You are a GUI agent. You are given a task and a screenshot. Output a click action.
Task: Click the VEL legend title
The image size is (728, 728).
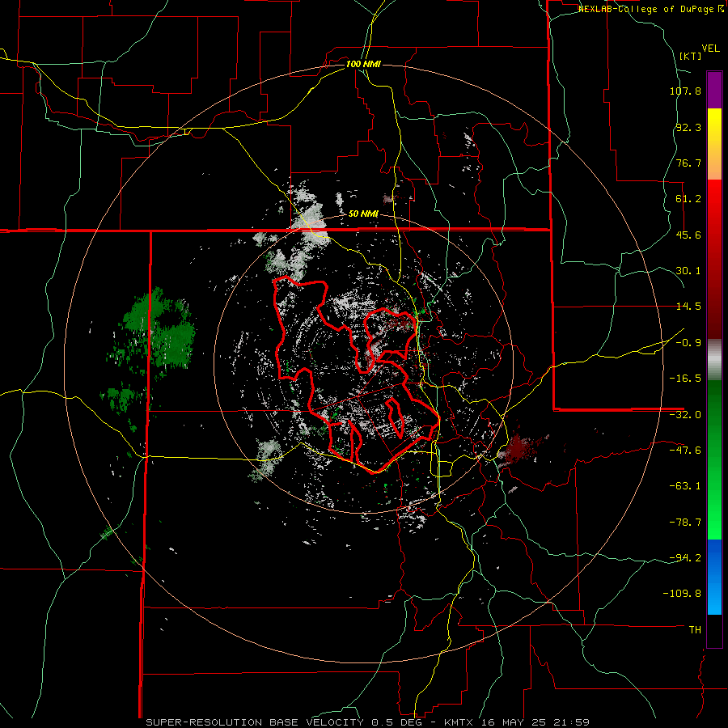pyautogui.click(x=710, y=49)
